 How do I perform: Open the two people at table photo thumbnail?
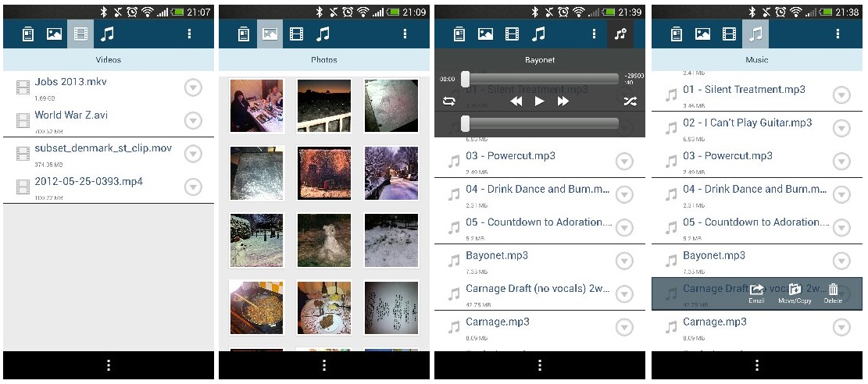pos(257,105)
